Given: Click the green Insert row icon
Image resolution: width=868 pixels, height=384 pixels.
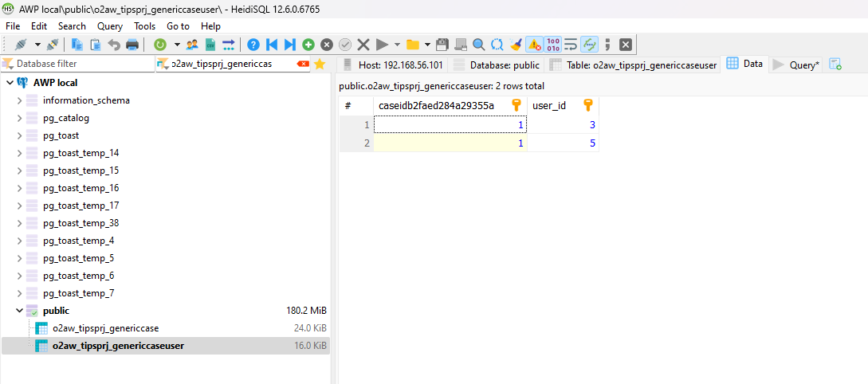Looking at the screenshot, I should pyautogui.click(x=308, y=45).
